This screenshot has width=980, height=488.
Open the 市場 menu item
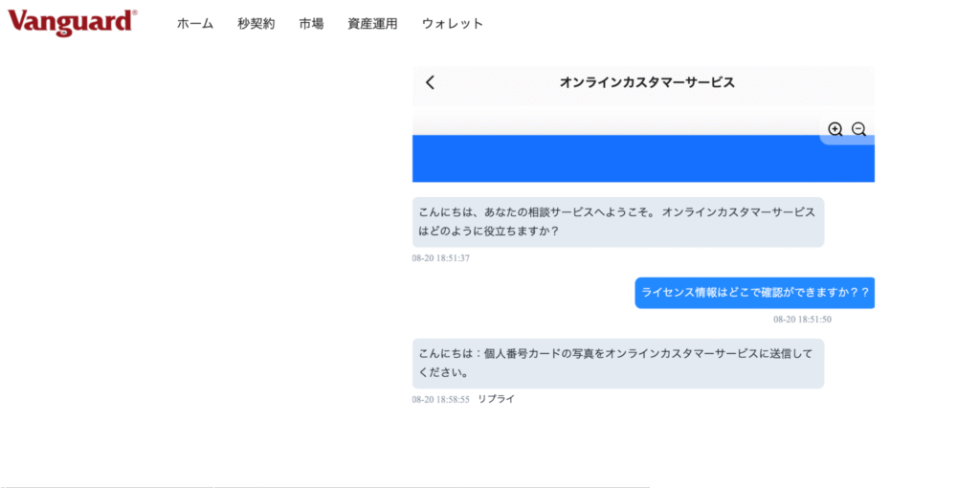point(311,24)
